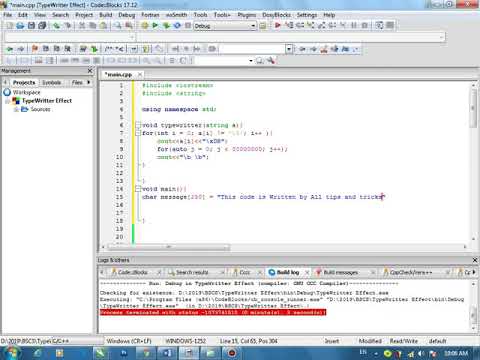The height and width of the screenshot is (360, 480).
Task: Click the Open file toolbar icon
Action: 20,25
